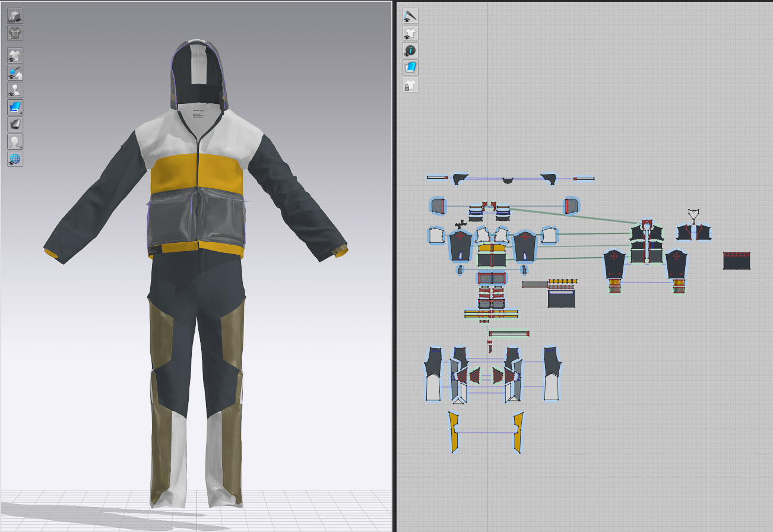
Task: Click the blue fabric texture icon in 2D window
Action: click(x=410, y=67)
